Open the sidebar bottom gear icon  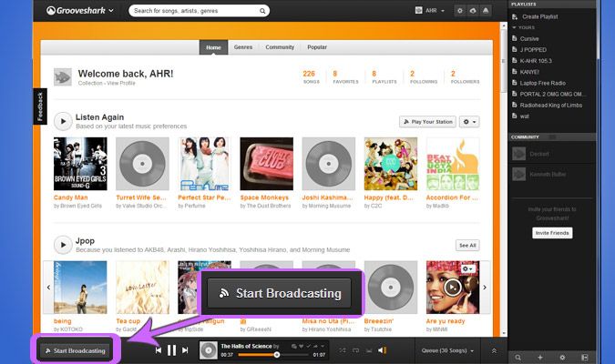[x=562, y=358]
